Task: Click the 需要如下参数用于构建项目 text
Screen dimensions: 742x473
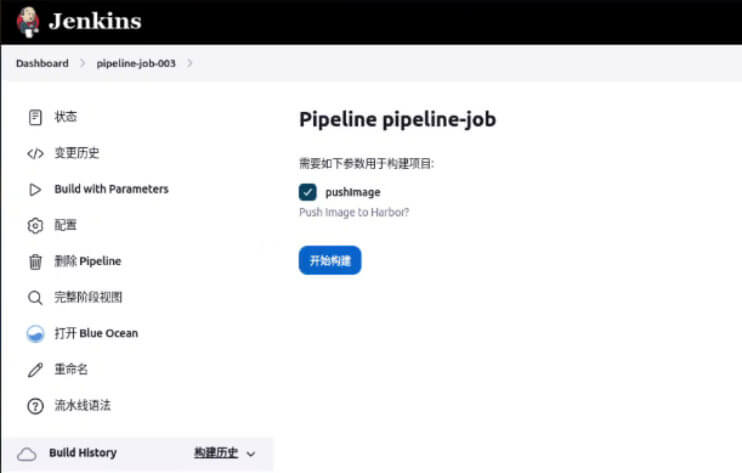Action: point(366,164)
